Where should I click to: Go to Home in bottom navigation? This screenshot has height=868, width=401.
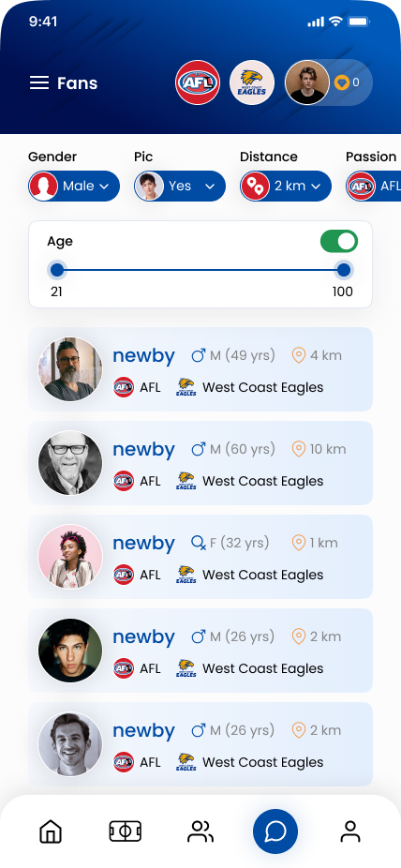51,831
